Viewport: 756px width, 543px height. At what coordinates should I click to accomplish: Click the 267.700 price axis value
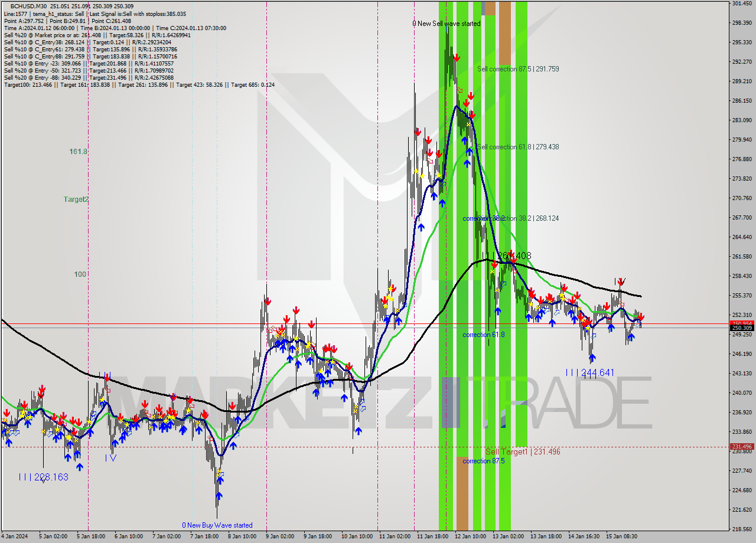(x=742, y=217)
